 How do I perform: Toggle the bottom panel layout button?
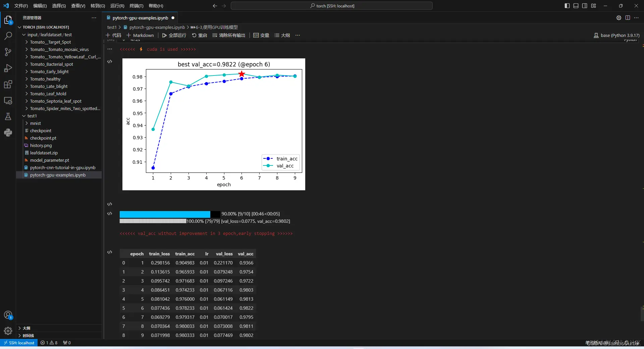coord(576,6)
